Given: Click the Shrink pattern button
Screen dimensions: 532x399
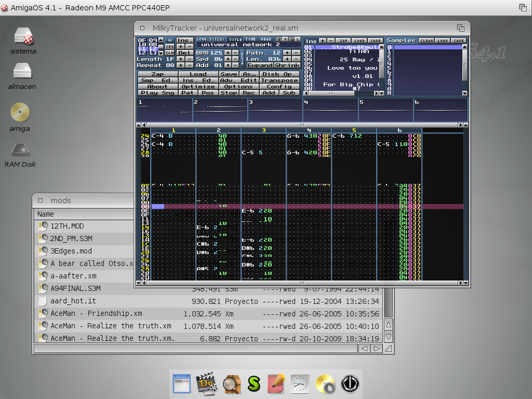Looking at the screenshot, I should [287, 65].
